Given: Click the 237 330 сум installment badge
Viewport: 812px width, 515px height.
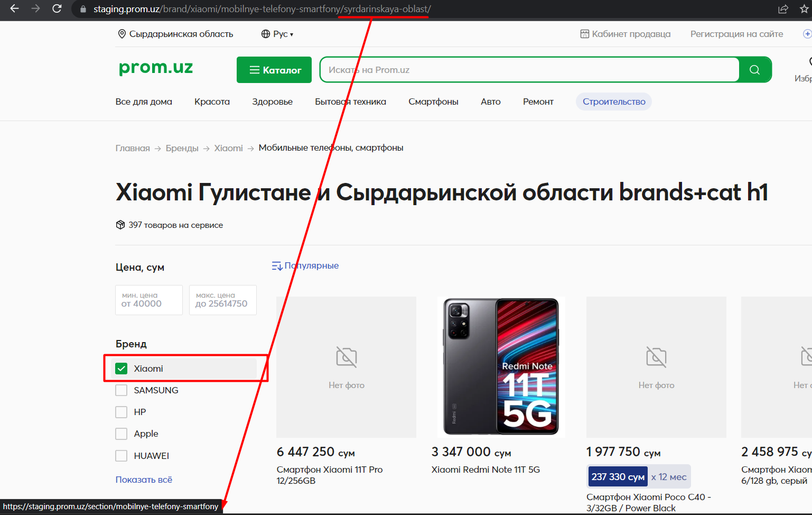Looking at the screenshot, I should coord(618,477).
